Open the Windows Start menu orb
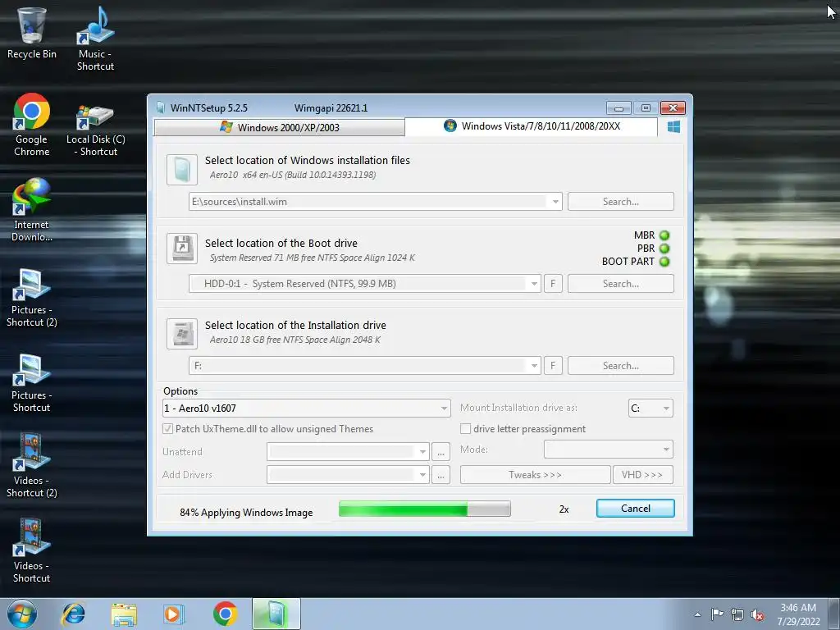840x630 pixels. [x=22, y=614]
